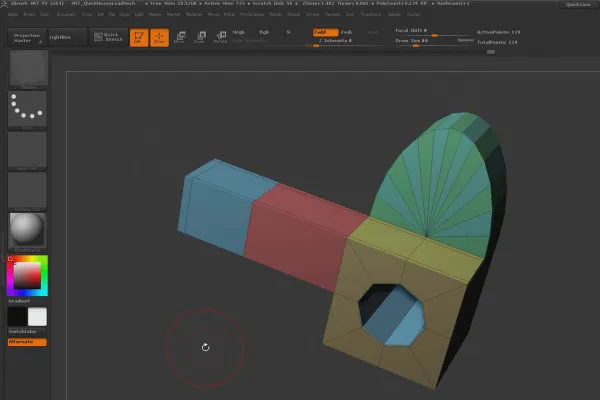Open the Draw menu
The width and height of the screenshot is (600, 400).
point(87,15)
